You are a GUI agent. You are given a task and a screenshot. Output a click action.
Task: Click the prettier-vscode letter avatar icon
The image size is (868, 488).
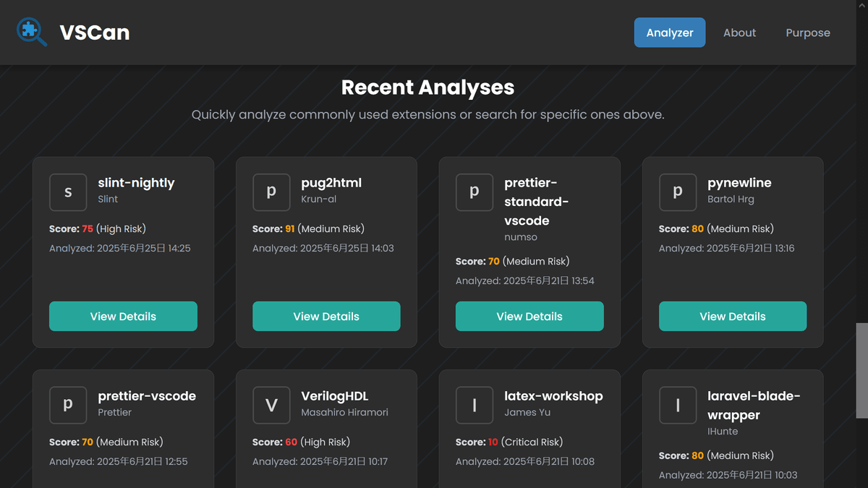point(68,406)
